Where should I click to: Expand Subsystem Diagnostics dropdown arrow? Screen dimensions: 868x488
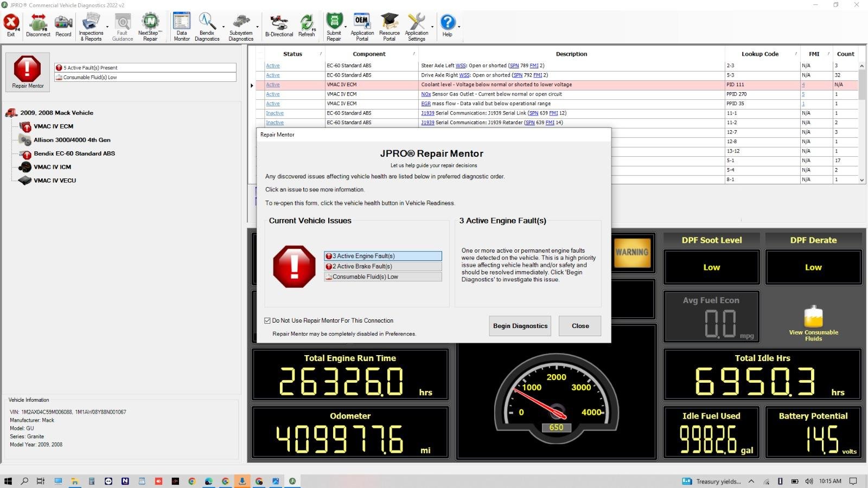point(257,27)
